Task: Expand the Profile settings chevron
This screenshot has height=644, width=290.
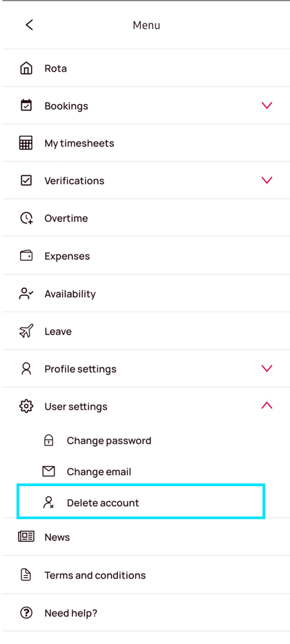Action: point(267,368)
